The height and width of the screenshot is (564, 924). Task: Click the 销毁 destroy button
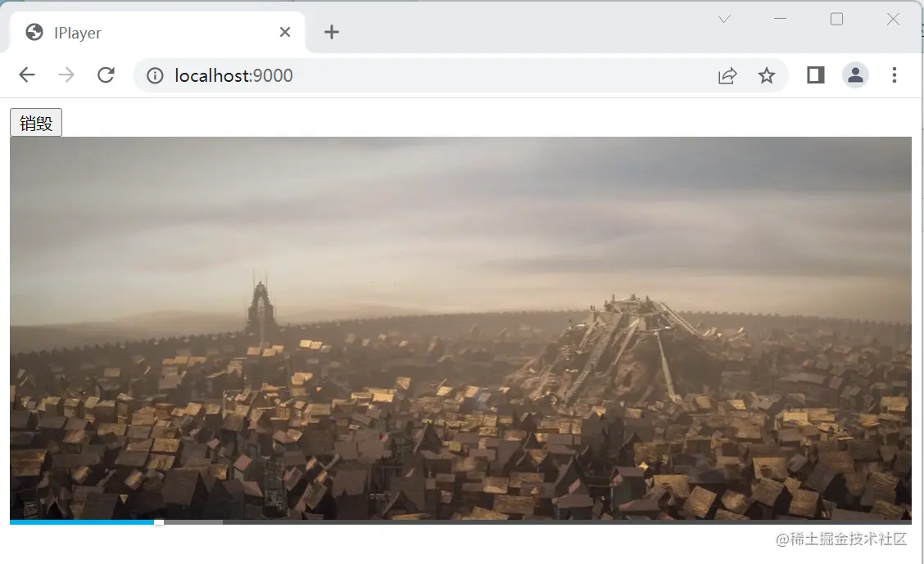click(x=36, y=123)
